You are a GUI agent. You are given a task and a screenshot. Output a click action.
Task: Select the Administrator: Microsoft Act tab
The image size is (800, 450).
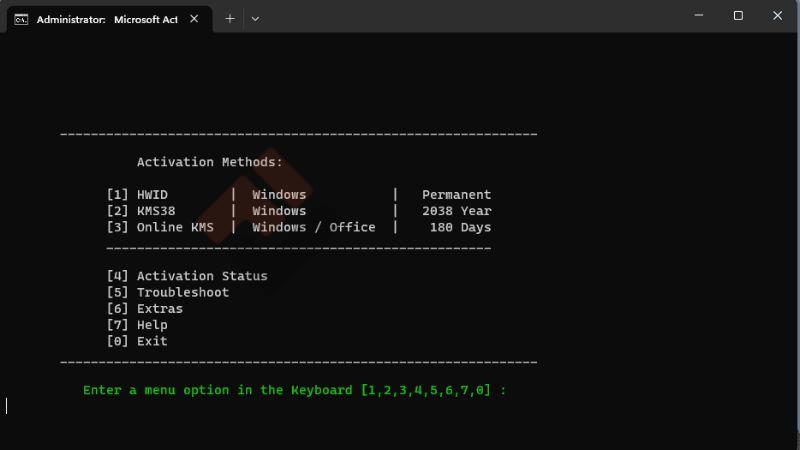[106, 19]
